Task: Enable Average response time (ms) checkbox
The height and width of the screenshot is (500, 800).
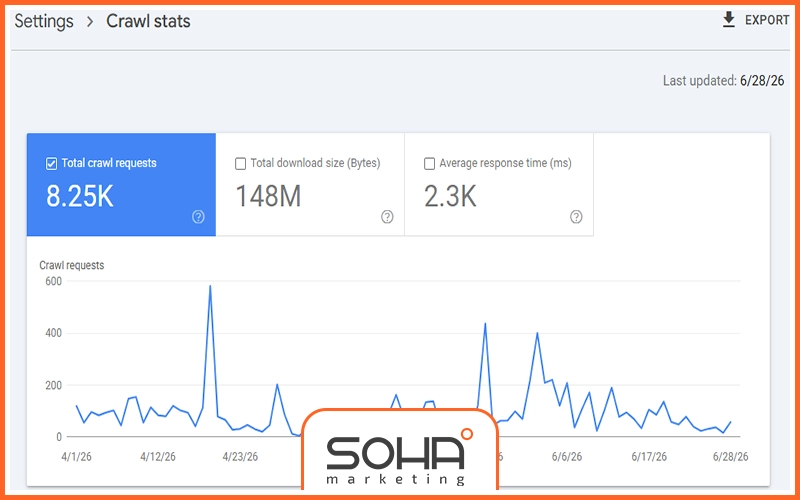Action: pyautogui.click(x=430, y=164)
